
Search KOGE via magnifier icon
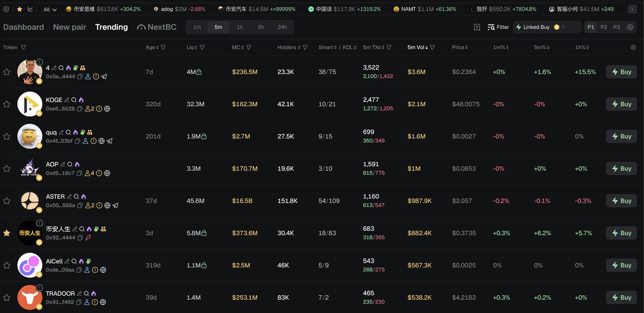74,100
